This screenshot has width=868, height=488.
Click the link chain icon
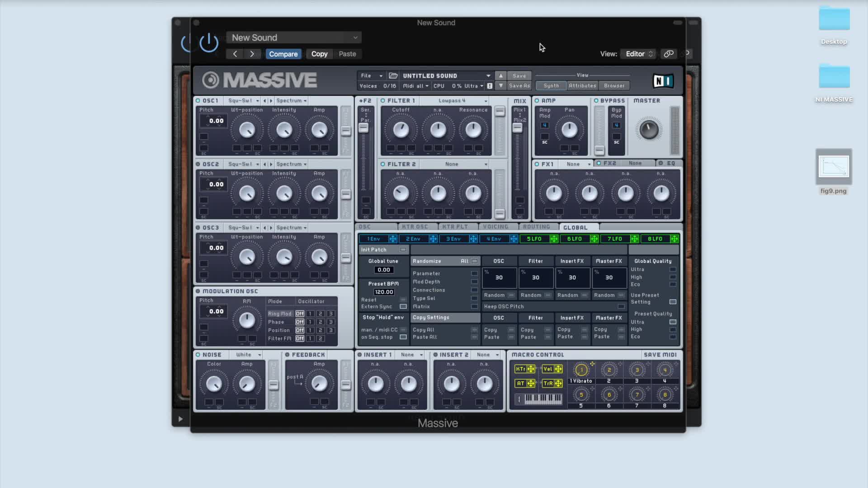(x=668, y=54)
